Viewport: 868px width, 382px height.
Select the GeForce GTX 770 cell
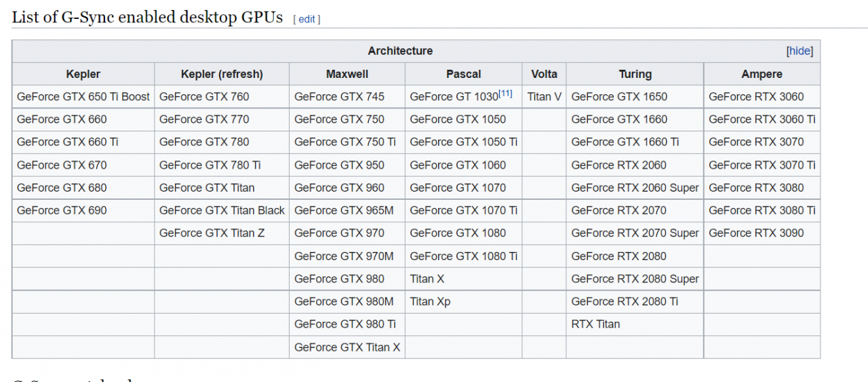[x=222, y=119]
